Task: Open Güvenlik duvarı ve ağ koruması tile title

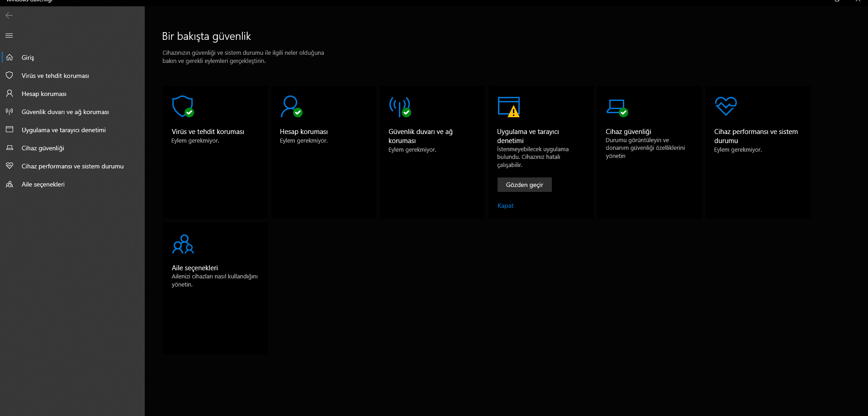Action: tap(421, 136)
